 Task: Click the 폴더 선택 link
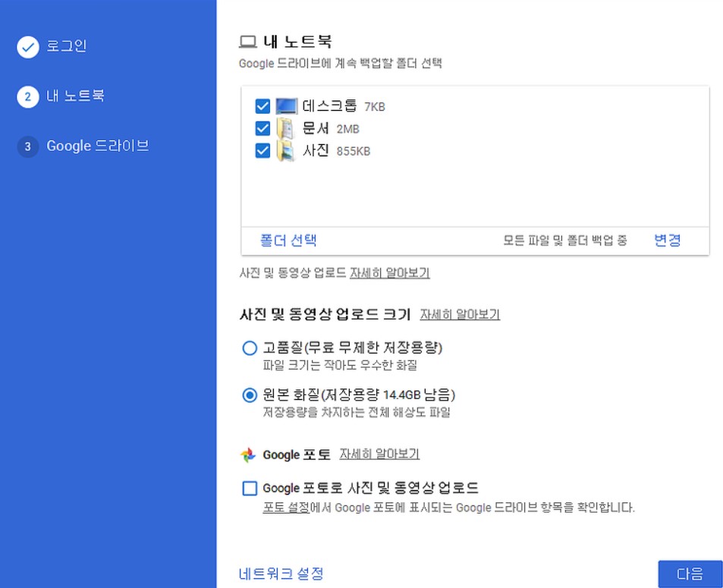tap(288, 241)
